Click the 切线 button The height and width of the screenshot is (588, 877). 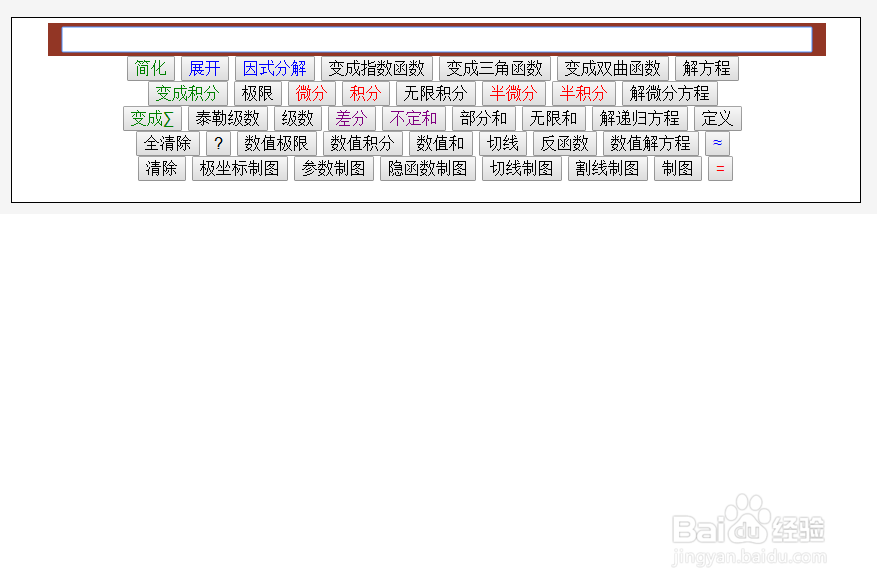[503, 144]
